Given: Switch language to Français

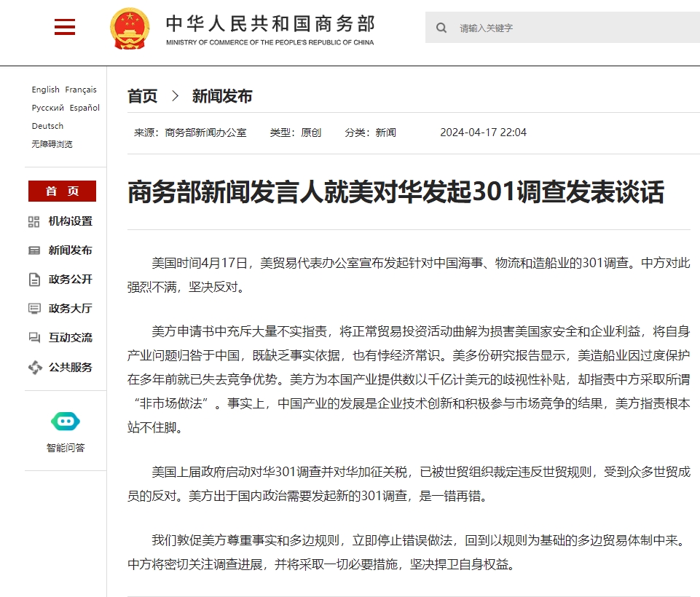Looking at the screenshot, I should click(x=81, y=90).
